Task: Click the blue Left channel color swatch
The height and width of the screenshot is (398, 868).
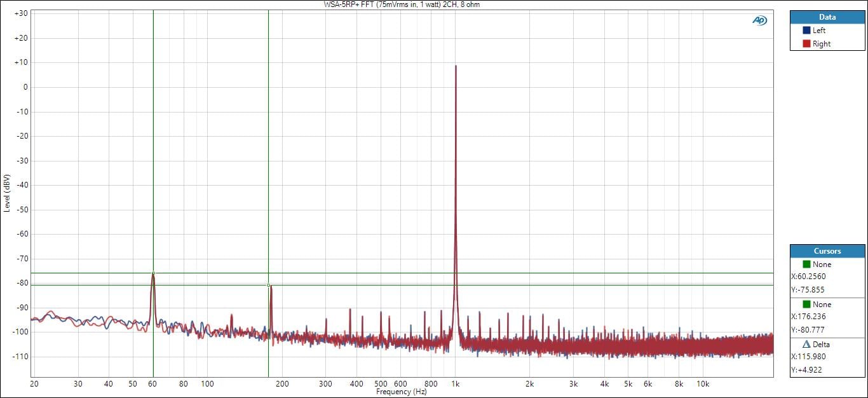Action: pos(806,31)
